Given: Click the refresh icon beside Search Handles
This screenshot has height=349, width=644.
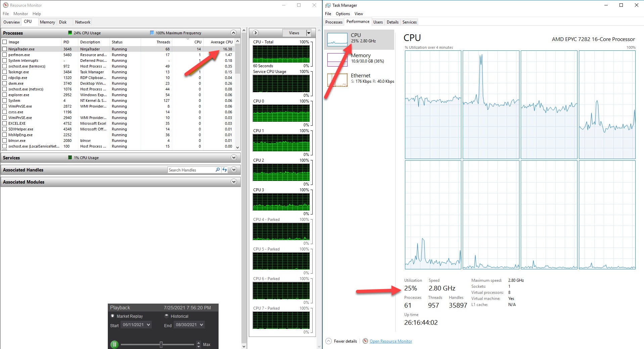Looking at the screenshot, I should point(225,170).
